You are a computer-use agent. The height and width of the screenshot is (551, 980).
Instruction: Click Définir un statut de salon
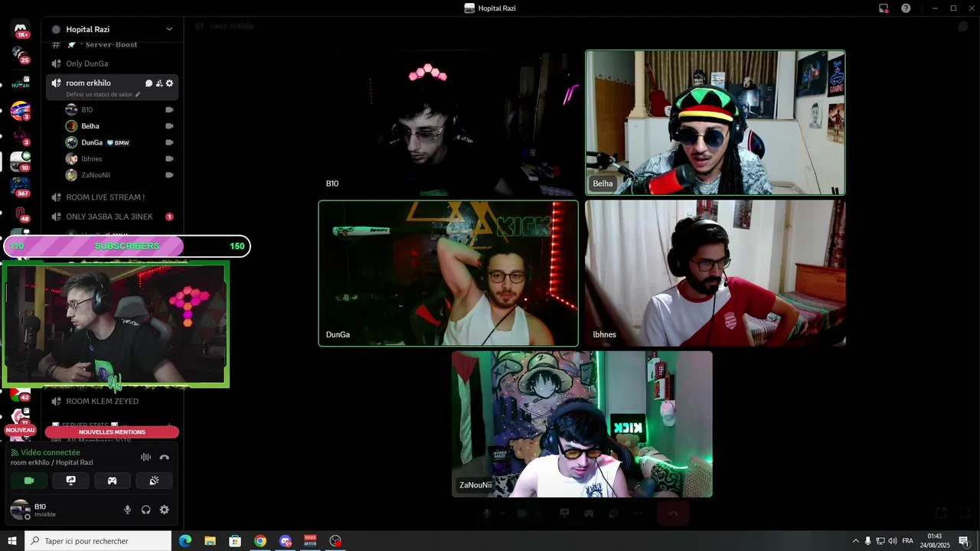coord(100,95)
